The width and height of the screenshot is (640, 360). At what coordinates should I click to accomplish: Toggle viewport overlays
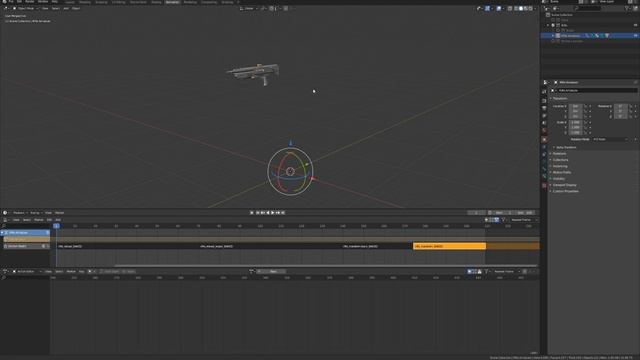[x=499, y=8]
